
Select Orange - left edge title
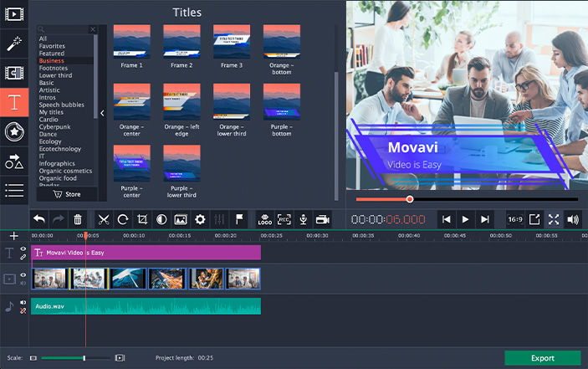[182, 101]
